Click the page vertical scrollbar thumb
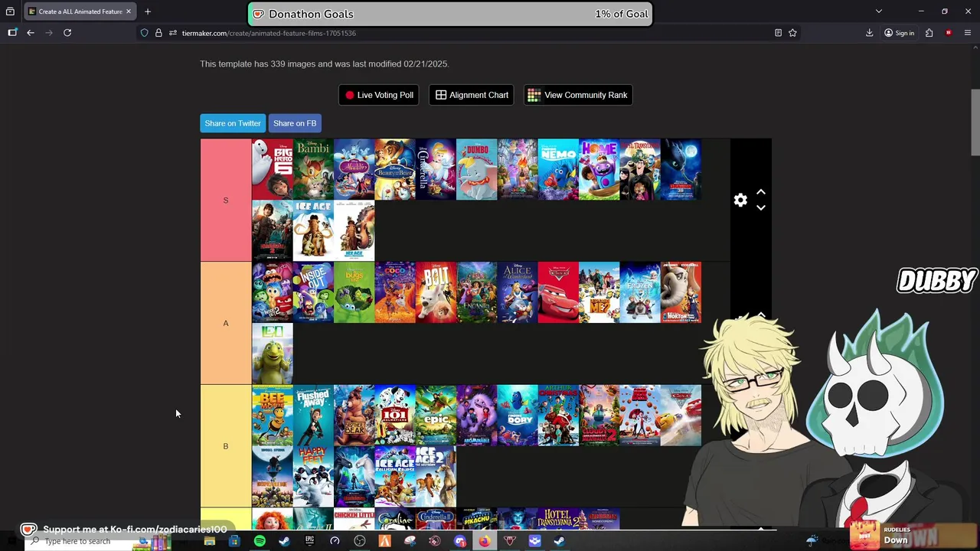 point(975,122)
